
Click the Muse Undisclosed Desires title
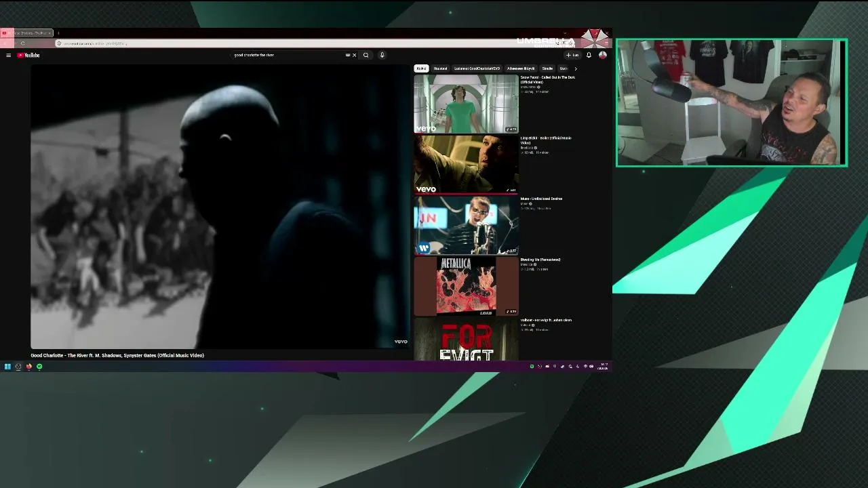click(x=541, y=199)
